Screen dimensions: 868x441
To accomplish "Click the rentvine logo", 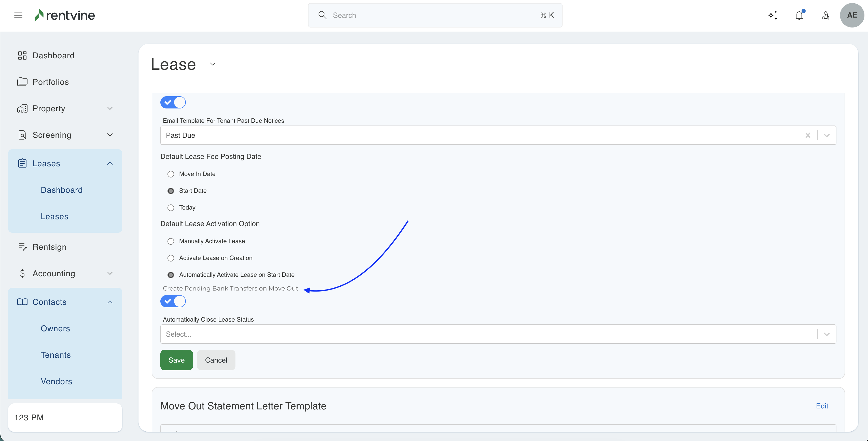I will tap(65, 15).
